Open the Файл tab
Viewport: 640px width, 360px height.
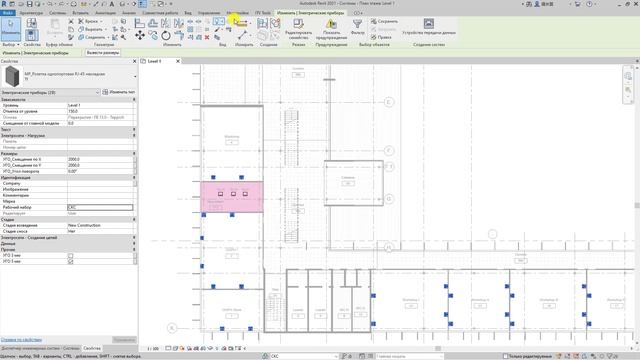8,13
